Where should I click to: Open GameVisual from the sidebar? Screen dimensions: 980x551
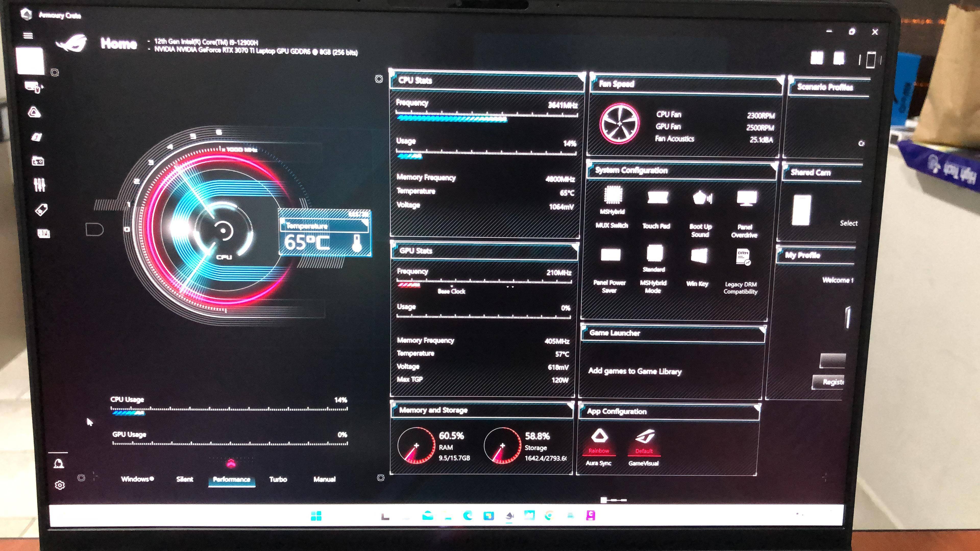pos(37,137)
